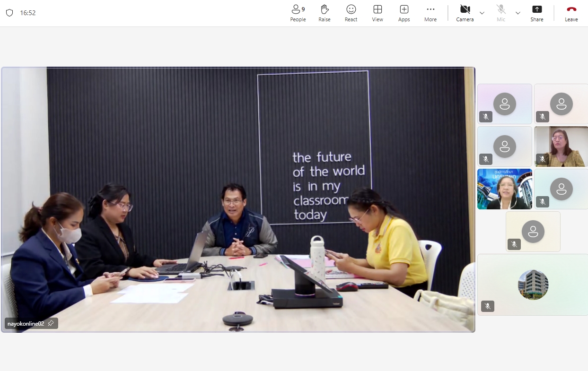Expand the Camera options dropdown arrow

coord(482,13)
